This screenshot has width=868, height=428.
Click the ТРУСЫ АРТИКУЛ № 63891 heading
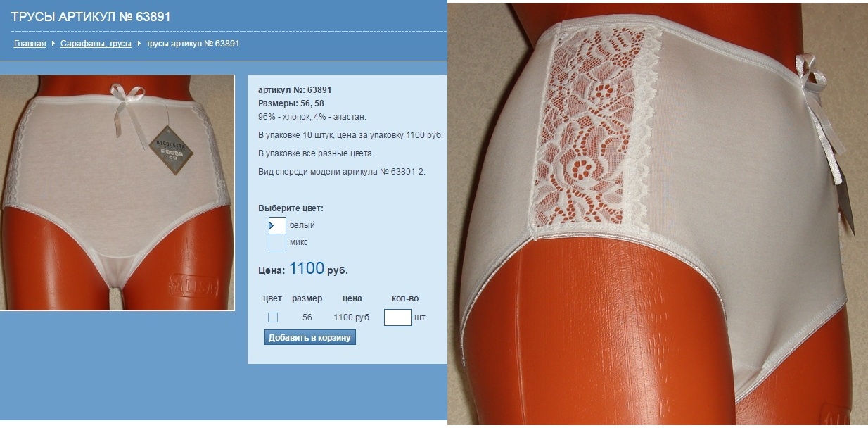tap(91, 16)
